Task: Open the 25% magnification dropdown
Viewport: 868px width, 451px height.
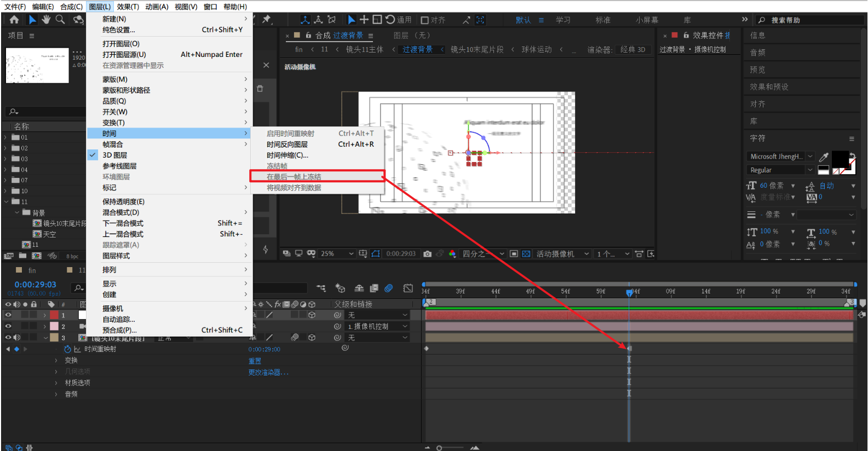Action: pyautogui.click(x=337, y=254)
